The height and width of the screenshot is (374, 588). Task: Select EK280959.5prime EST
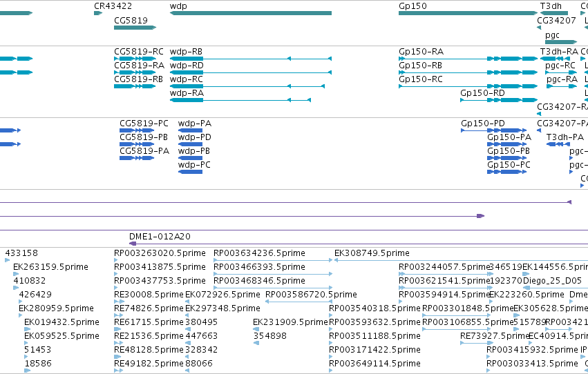click(x=21, y=315)
